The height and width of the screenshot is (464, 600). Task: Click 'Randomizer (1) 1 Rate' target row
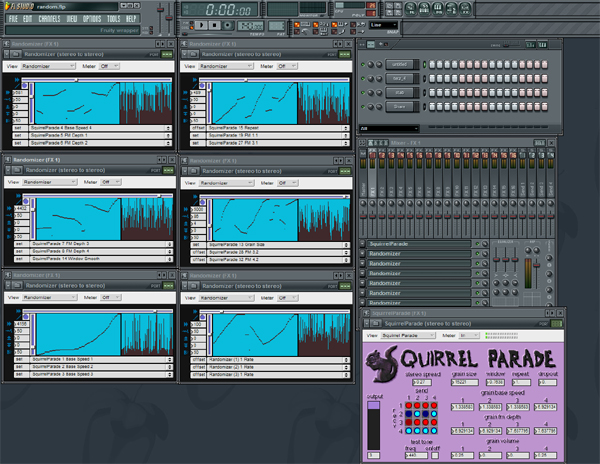pyautogui.click(x=278, y=360)
